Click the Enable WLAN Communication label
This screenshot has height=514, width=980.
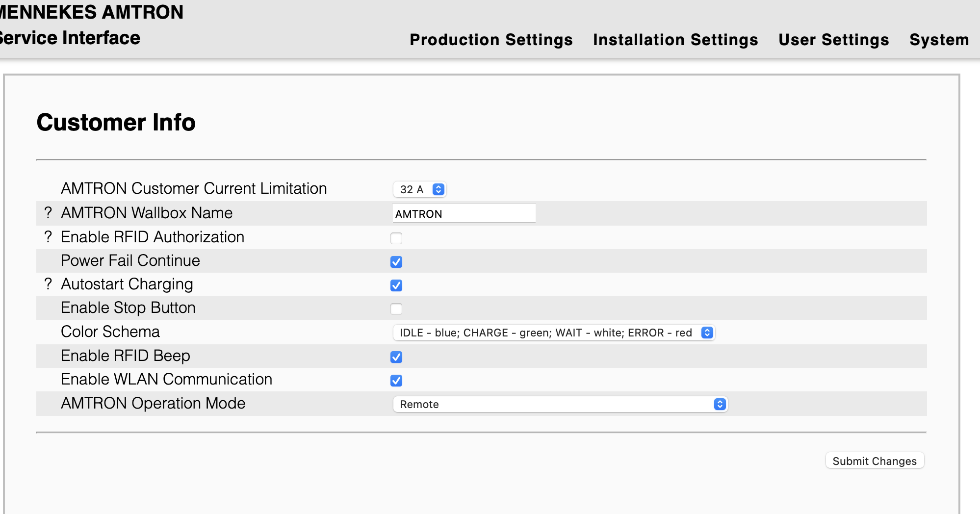click(166, 379)
